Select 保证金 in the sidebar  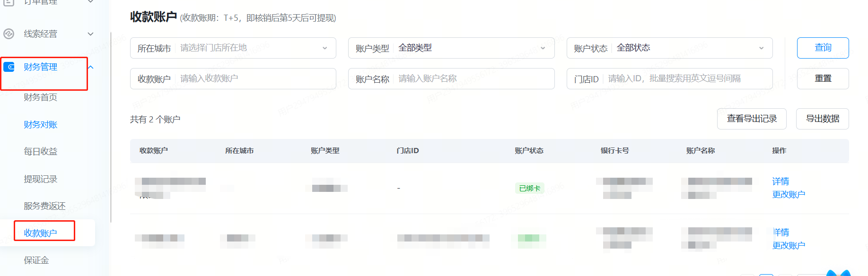click(36, 260)
